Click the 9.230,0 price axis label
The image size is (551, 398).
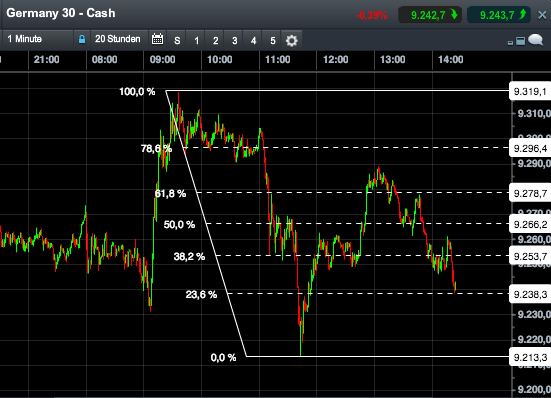534,314
